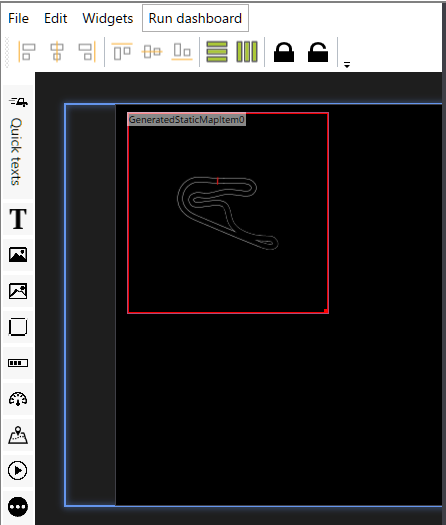Show more item types with ellipsis
The height and width of the screenshot is (525, 446).
tap(18, 507)
